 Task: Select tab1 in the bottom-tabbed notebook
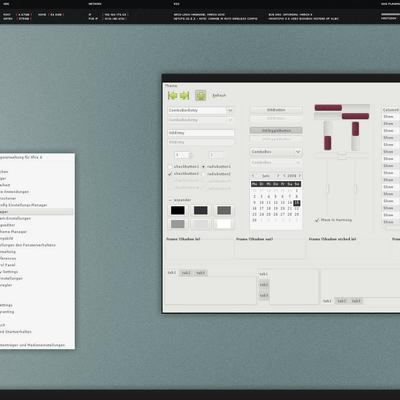click(x=327, y=301)
